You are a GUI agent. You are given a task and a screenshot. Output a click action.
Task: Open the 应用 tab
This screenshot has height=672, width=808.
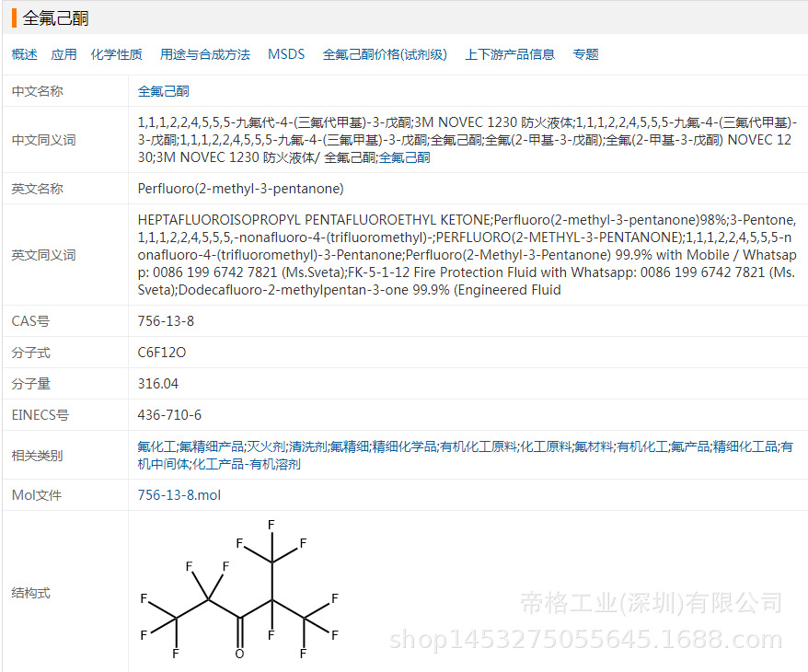tap(63, 54)
